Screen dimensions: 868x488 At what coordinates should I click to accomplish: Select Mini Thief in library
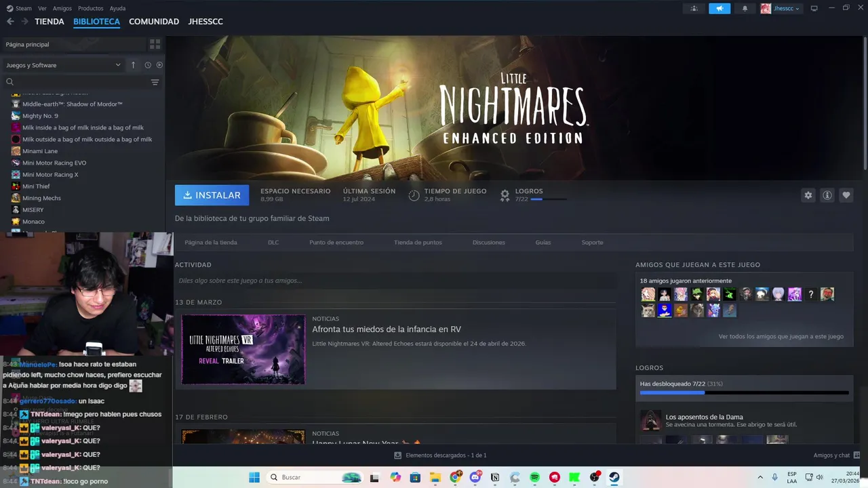pyautogui.click(x=36, y=186)
